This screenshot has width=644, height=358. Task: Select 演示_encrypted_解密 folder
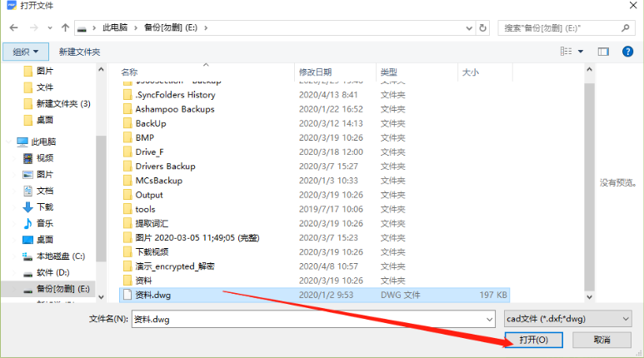[175, 266]
